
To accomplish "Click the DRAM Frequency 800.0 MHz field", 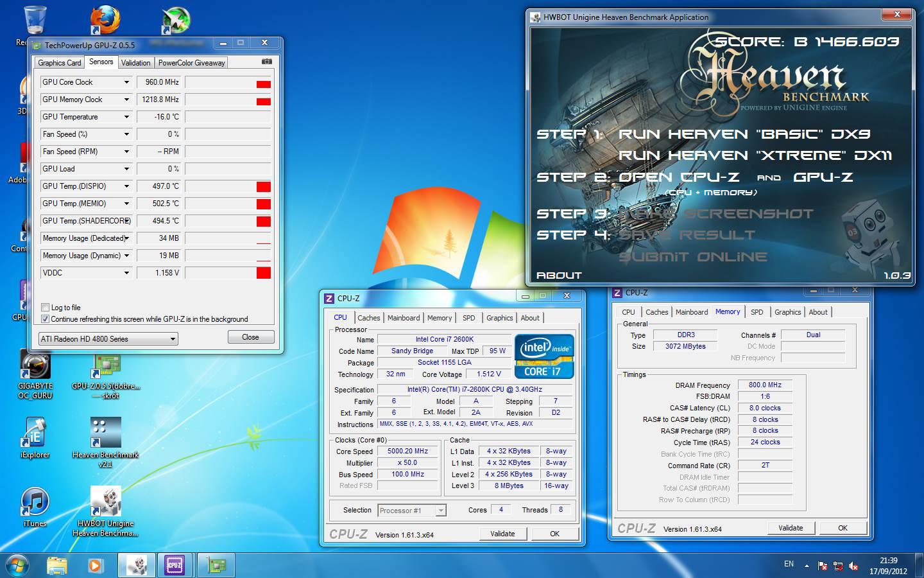I will tap(765, 385).
